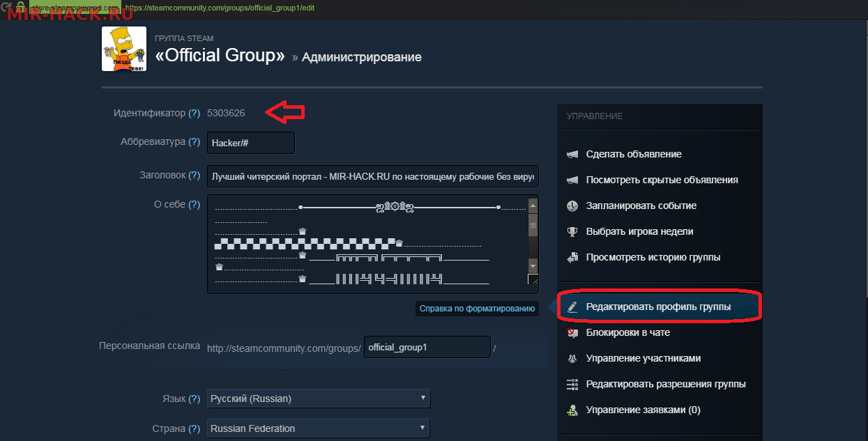868x441 pixels.
Task: Click the megaphone icon beside Сделать объявление
Action: pos(572,154)
